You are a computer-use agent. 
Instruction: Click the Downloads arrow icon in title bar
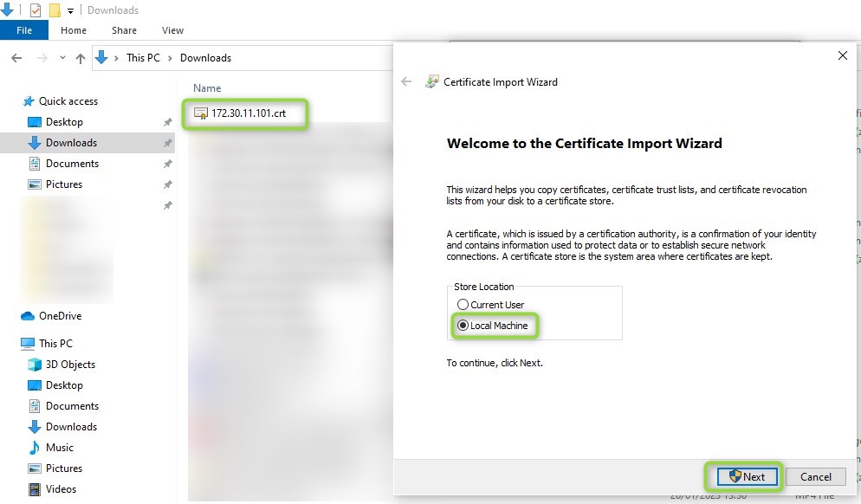[x=7, y=10]
